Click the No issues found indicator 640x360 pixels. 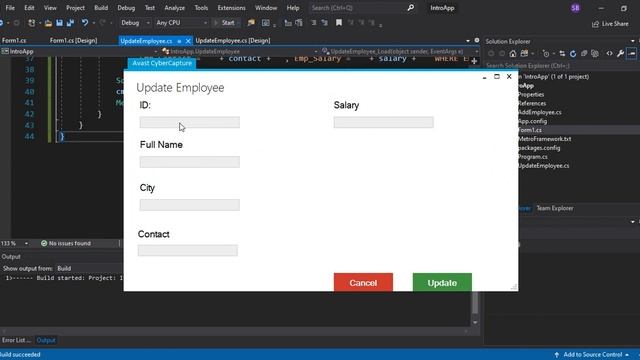66,243
